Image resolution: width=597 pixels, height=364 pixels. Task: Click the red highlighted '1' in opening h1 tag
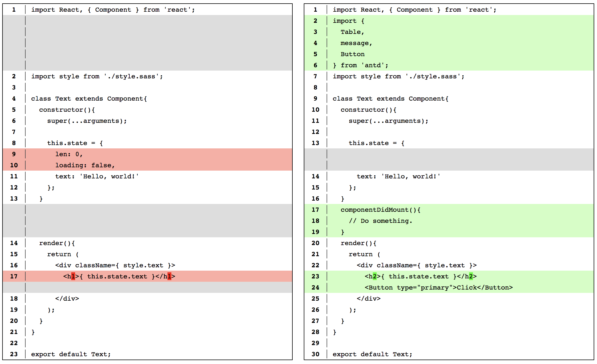point(73,276)
